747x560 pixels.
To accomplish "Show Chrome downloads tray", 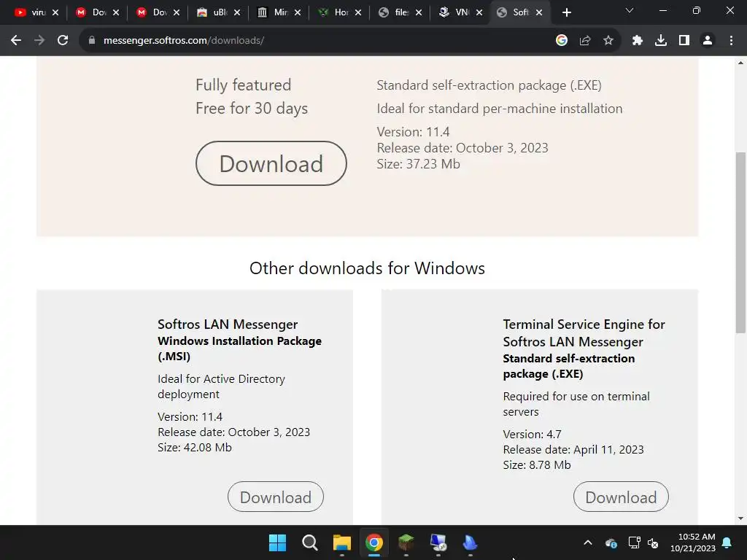I will pyautogui.click(x=661, y=41).
